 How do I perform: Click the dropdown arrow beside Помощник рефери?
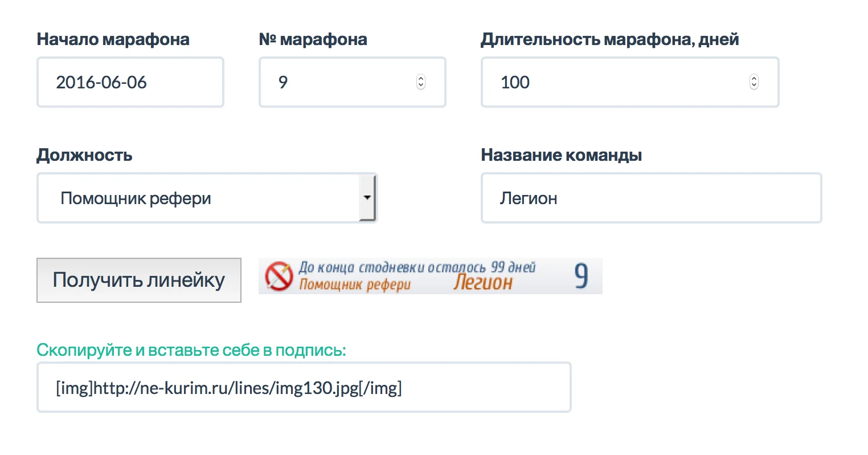(367, 197)
